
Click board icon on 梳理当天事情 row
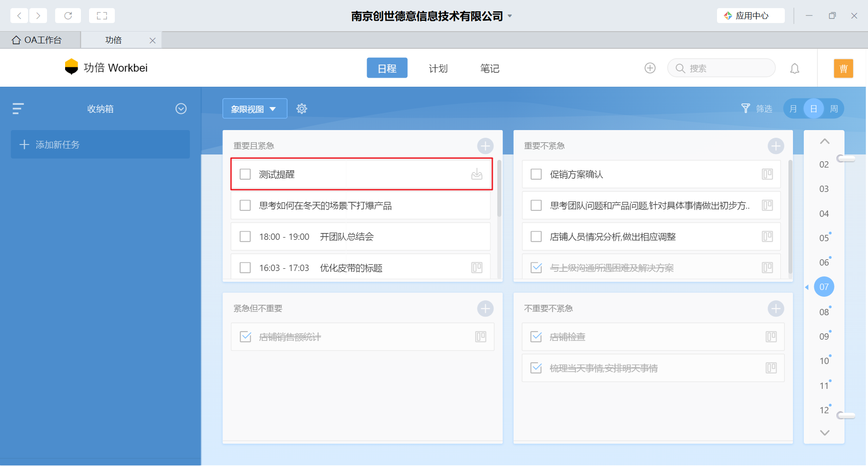pos(771,368)
